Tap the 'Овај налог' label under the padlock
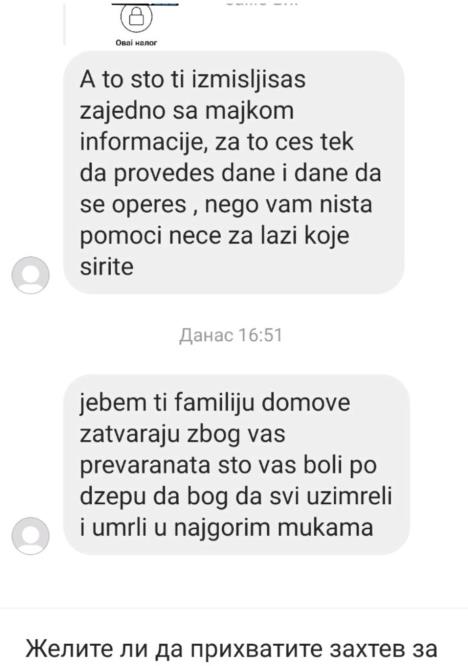Screen dimensions: 468x666 pyautogui.click(x=136, y=43)
